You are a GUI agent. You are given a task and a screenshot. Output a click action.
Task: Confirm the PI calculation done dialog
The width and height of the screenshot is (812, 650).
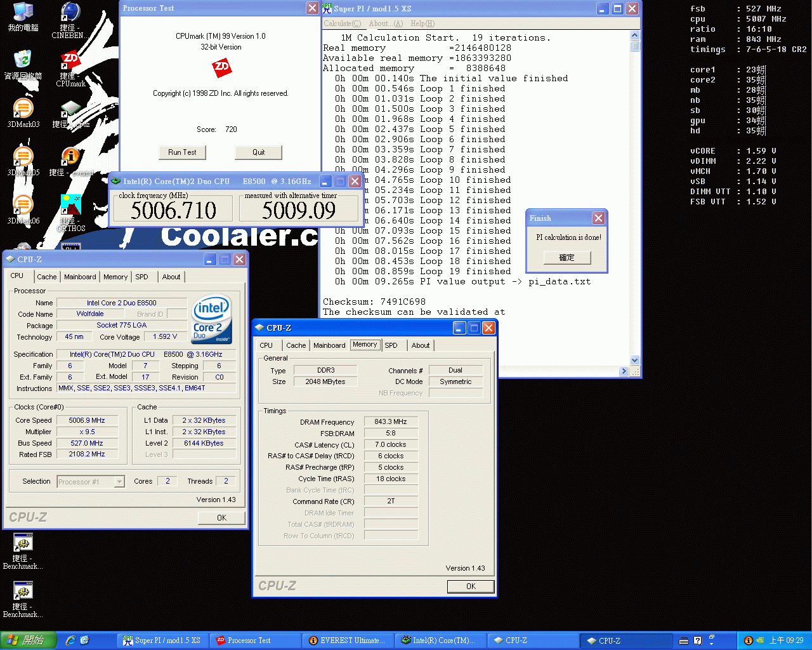(567, 258)
